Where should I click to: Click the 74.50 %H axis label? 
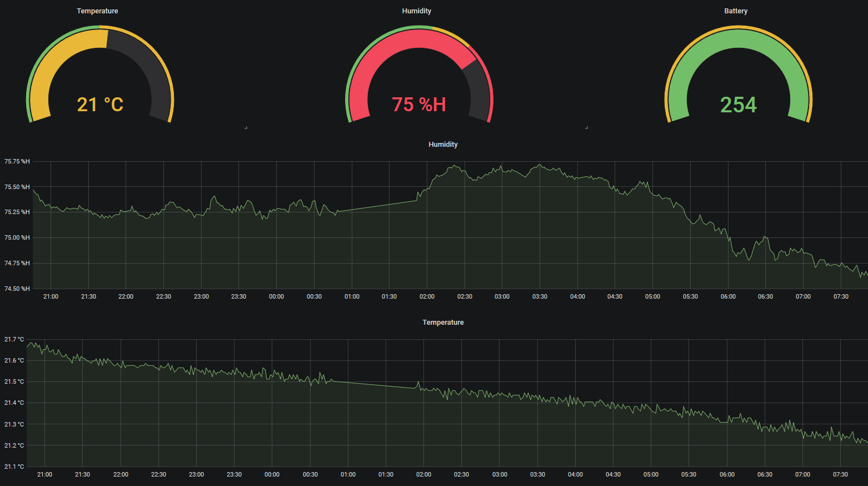coord(17,289)
